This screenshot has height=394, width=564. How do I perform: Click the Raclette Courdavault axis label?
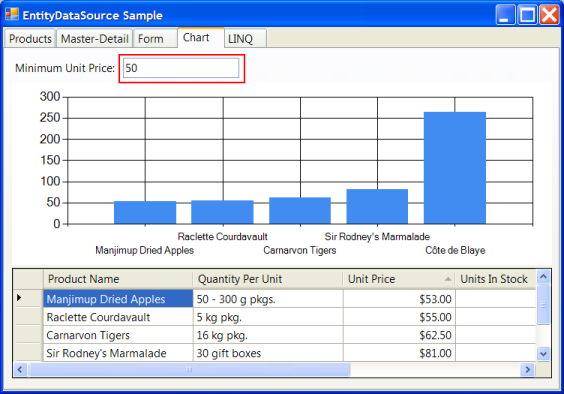222,236
